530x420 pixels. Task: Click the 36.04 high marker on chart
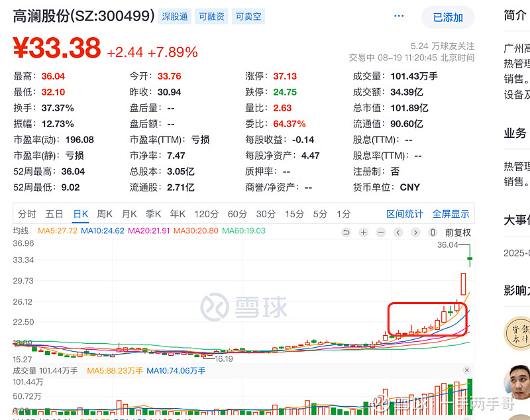tap(448, 245)
